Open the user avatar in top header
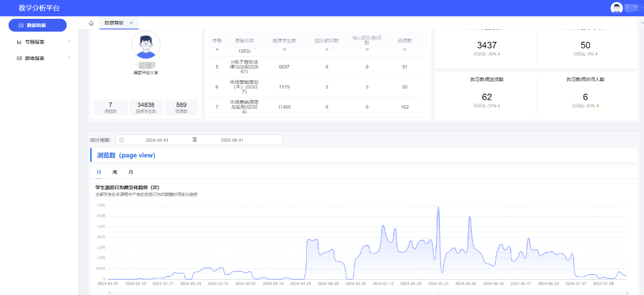644x295 pixels. click(x=617, y=8)
